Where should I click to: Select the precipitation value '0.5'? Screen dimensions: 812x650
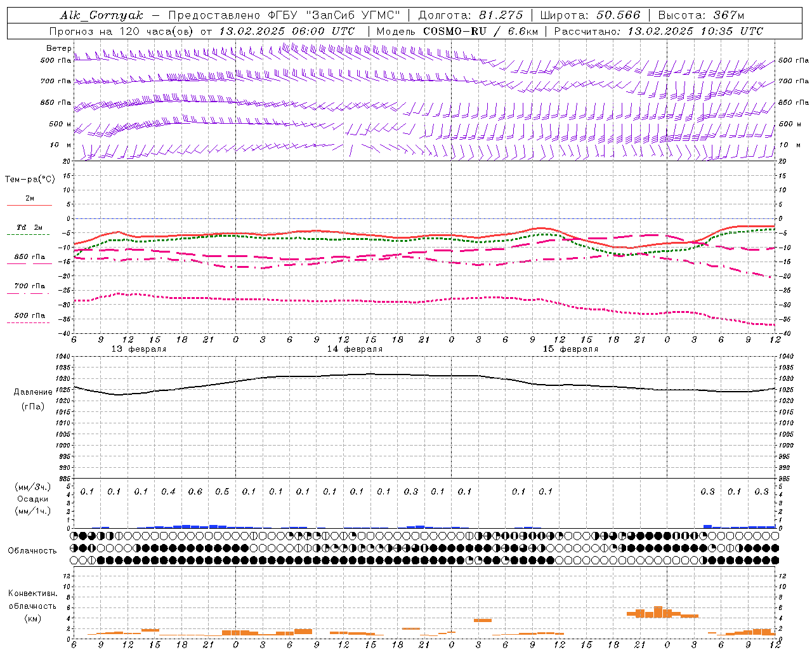[x=222, y=491]
